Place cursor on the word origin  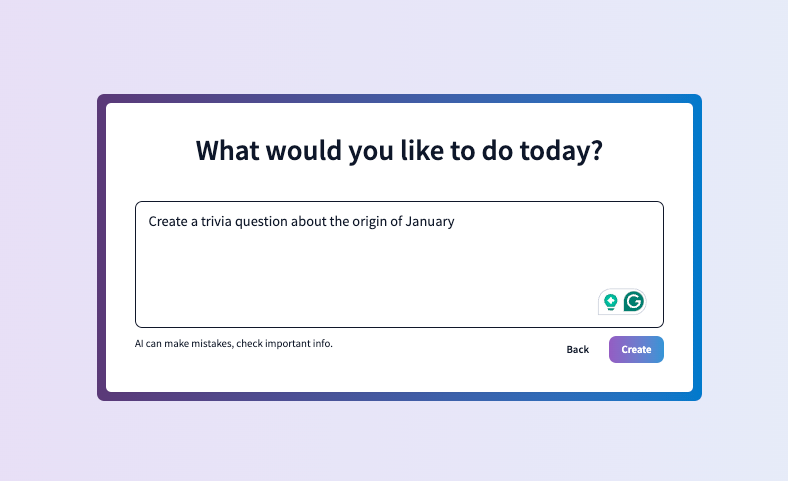click(369, 222)
